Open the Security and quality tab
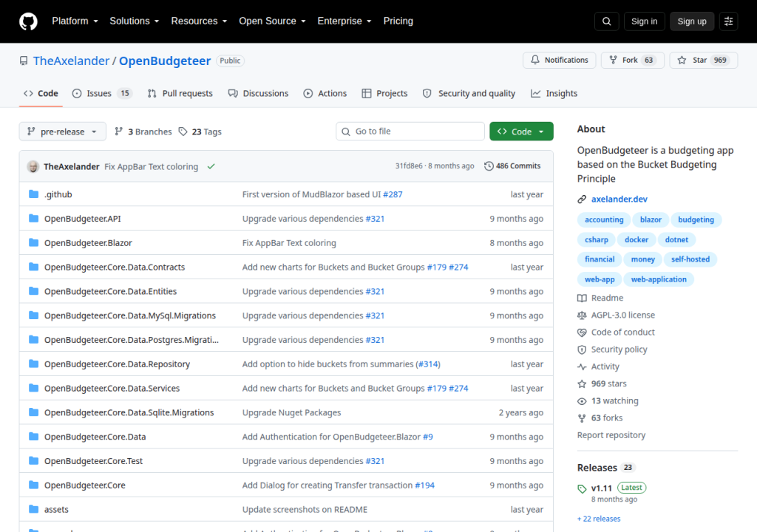This screenshot has height=532, width=757. pyautogui.click(x=469, y=93)
